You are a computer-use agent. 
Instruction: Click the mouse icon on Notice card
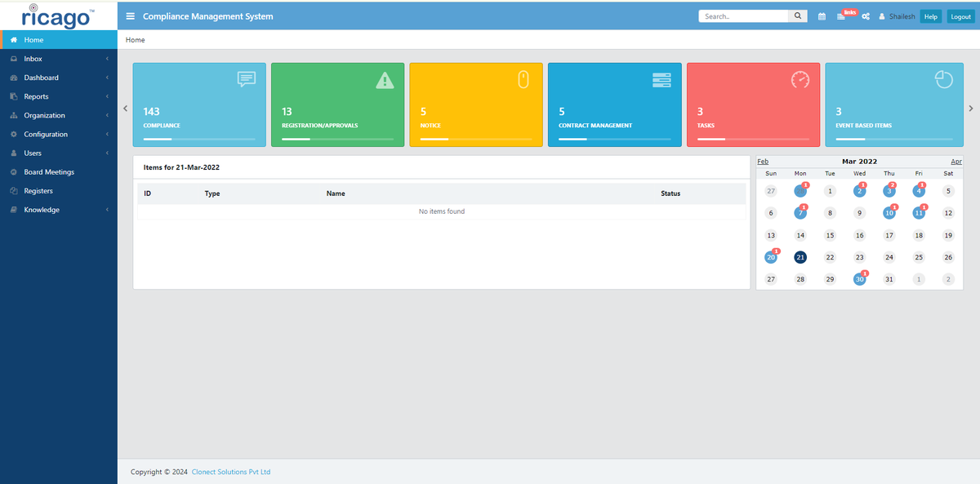point(523,79)
